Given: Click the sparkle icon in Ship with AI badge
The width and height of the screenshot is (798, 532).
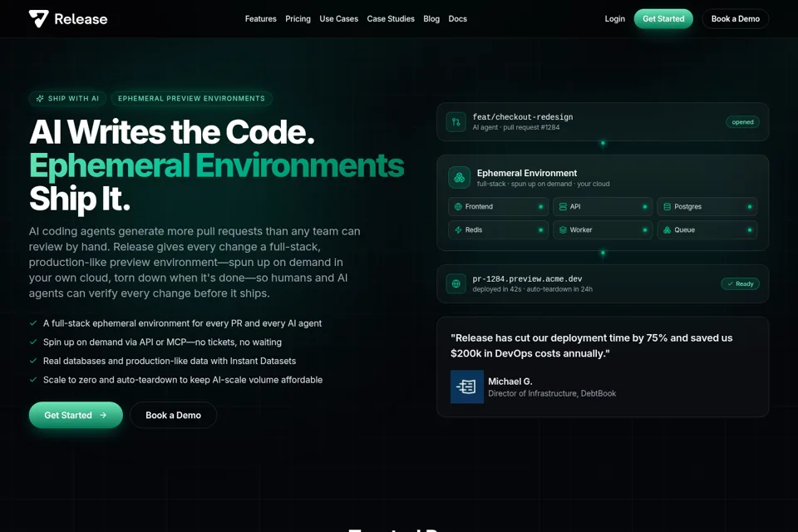Looking at the screenshot, I should click(40, 98).
